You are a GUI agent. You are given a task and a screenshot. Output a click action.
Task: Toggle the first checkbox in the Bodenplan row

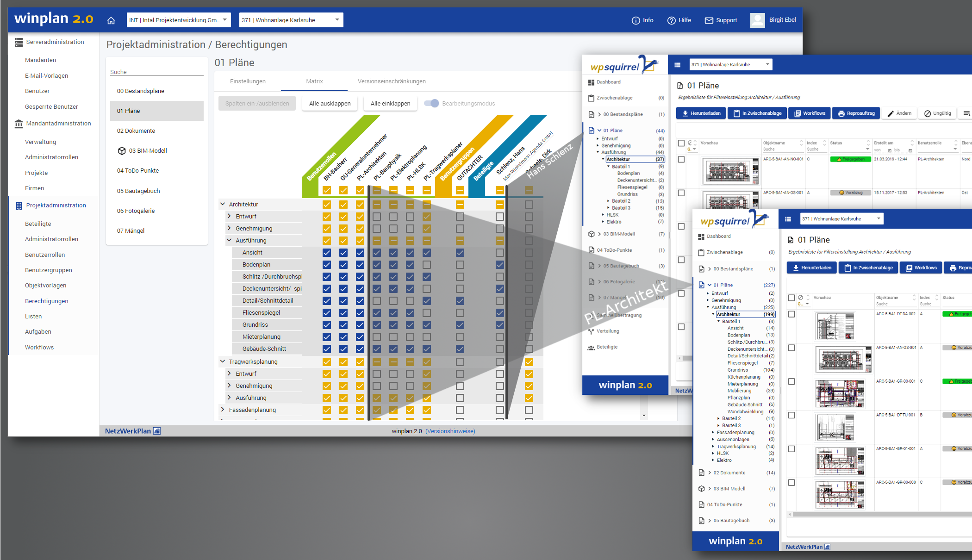tap(327, 265)
